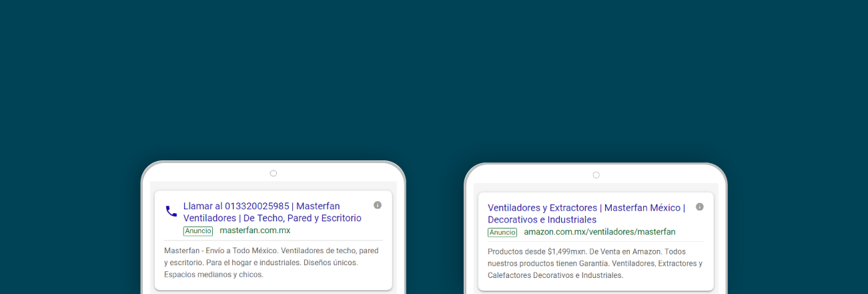
Task: Click the Anuncio badge beside amazon.com.mx URL
Action: pos(502,233)
